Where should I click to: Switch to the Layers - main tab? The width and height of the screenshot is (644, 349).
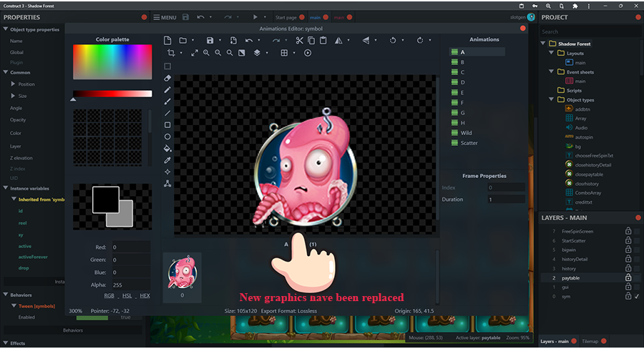555,341
